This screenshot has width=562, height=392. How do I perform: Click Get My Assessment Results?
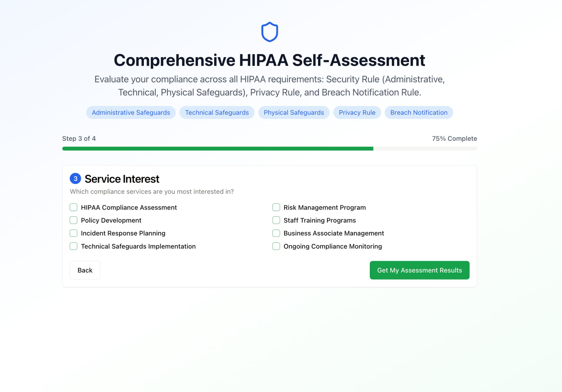pyautogui.click(x=420, y=270)
